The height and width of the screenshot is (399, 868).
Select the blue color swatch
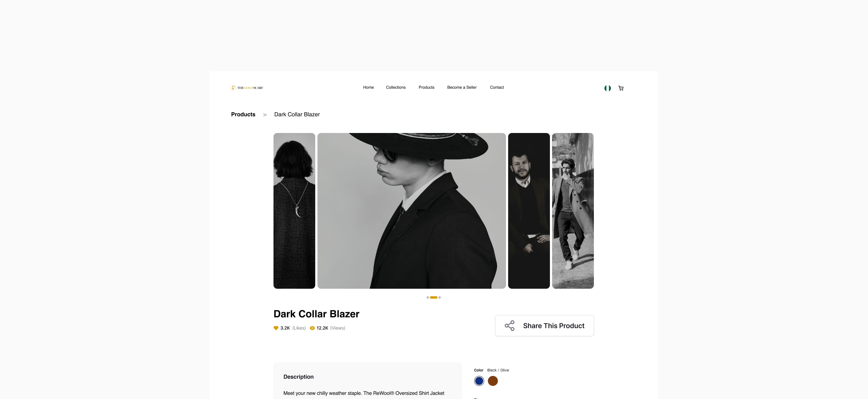[479, 381]
